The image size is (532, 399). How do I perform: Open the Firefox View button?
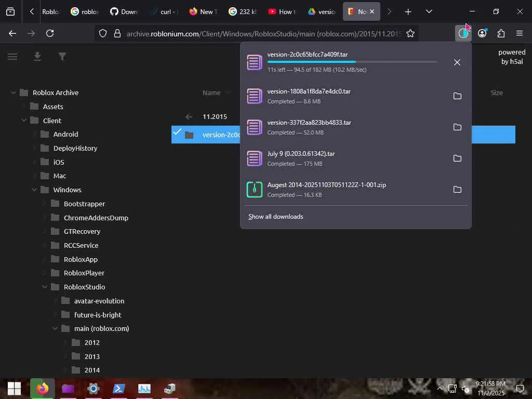tap(10, 11)
